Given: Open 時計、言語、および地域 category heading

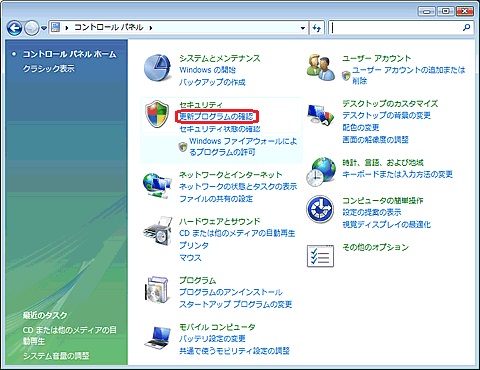Looking at the screenshot, I should click(x=383, y=162).
